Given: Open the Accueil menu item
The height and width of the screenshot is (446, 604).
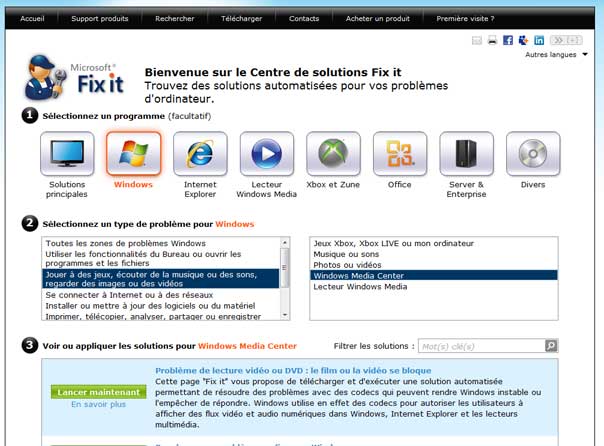Looking at the screenshot, I should [32, 18].
